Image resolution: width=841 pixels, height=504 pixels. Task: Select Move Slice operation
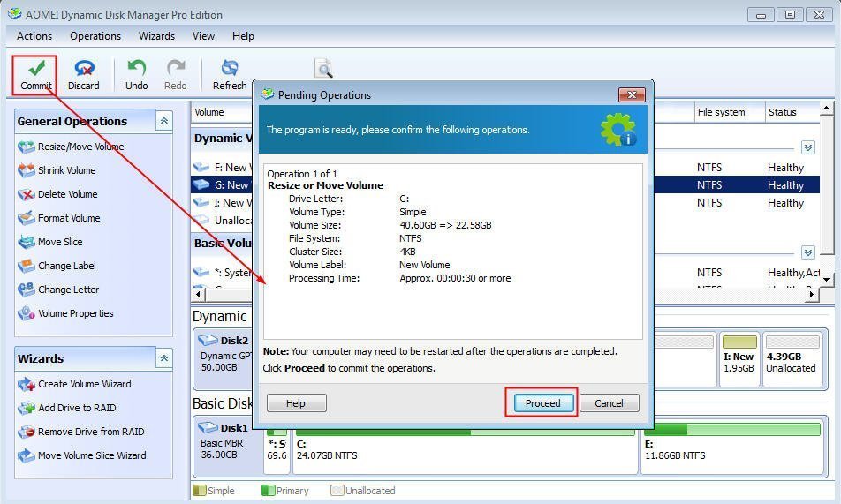point(50,242)
